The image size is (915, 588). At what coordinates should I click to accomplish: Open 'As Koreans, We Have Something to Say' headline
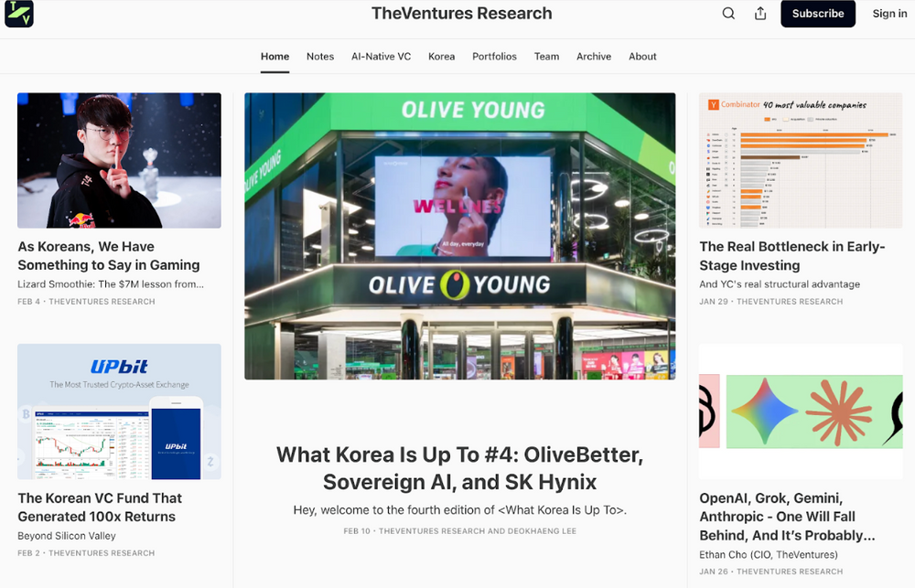pyautogui.click(x=109, y=255)
